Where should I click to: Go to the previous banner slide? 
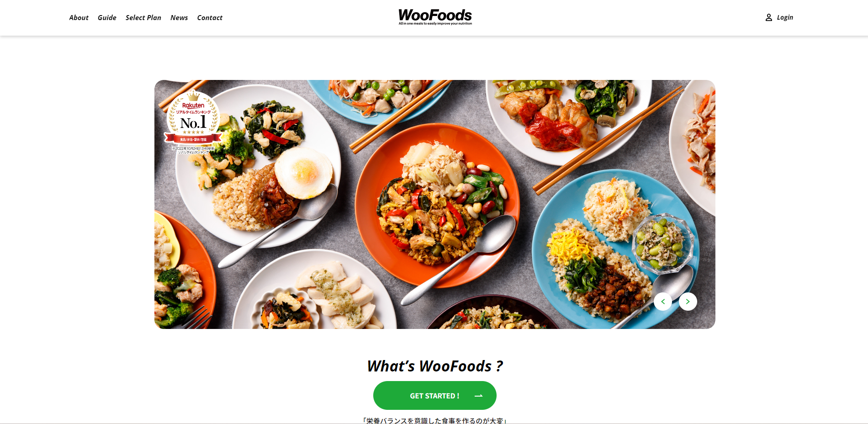pos(663,302)
